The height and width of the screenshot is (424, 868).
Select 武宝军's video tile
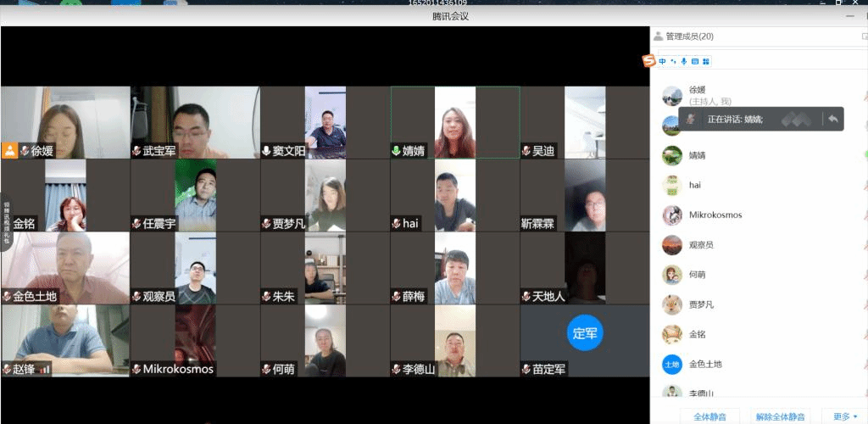point(196,122)
